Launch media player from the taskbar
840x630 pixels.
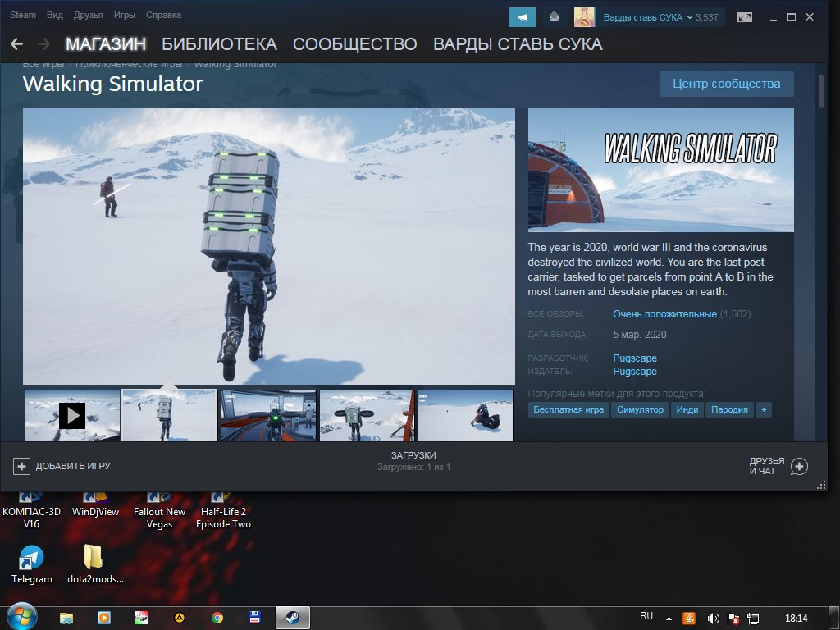(104, 618)
